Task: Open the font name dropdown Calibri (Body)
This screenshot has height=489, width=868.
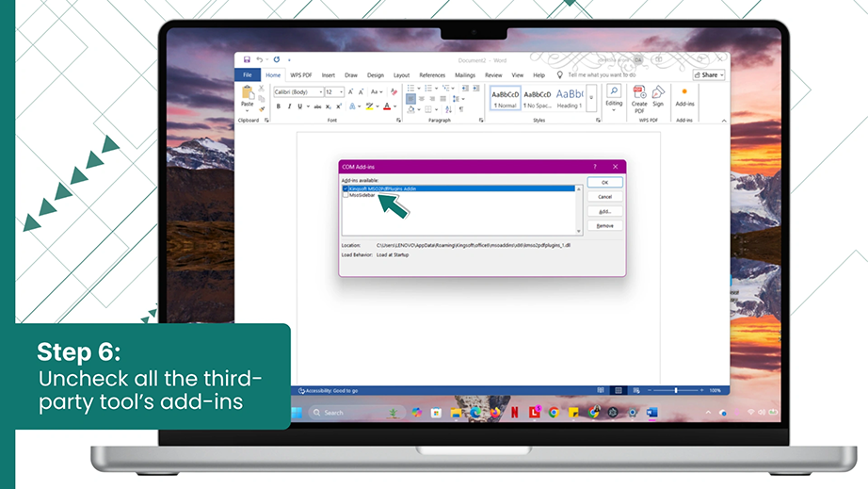Action: click(x=298, y=92)
